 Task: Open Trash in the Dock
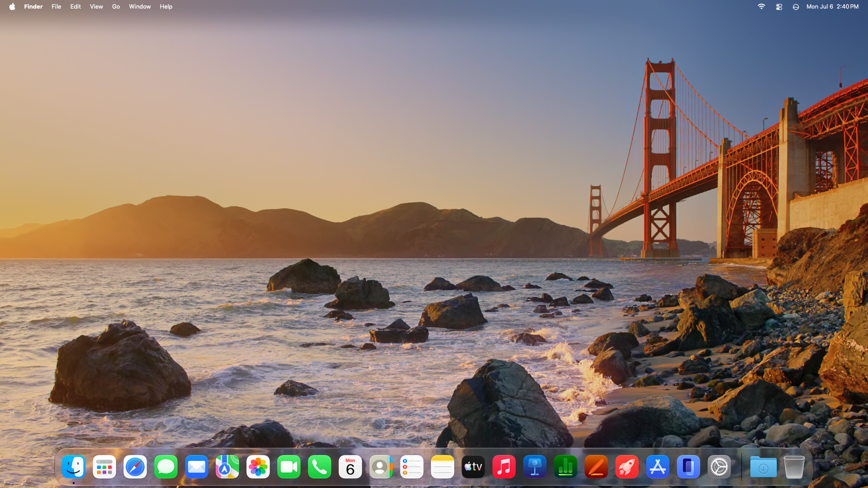click(794, 467)
